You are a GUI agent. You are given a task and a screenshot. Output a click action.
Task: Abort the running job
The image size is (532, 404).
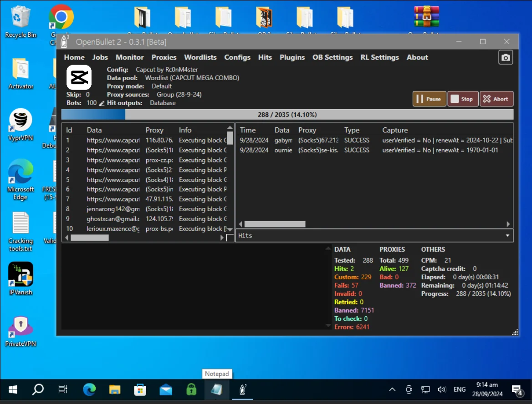[x=496, y=99]
